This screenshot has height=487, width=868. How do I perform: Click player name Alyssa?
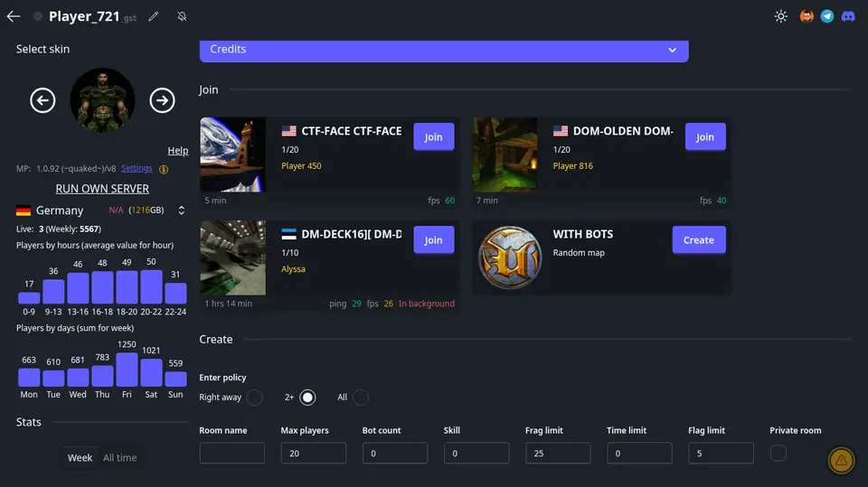point(293,269)
